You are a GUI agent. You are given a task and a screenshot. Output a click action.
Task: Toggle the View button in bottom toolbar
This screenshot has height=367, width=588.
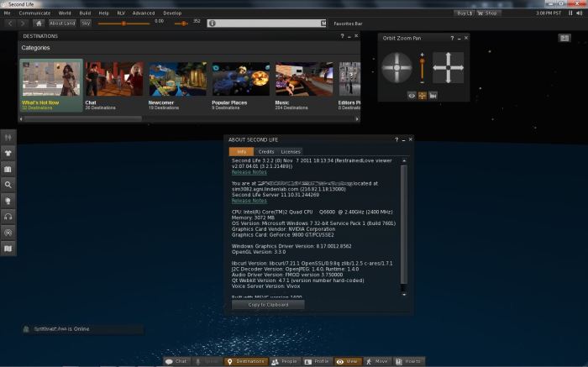(348, 361)
